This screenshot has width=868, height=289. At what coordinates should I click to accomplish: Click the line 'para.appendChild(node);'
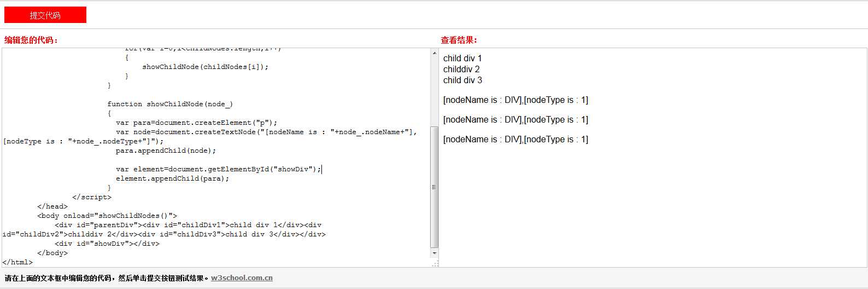point(166,151)
